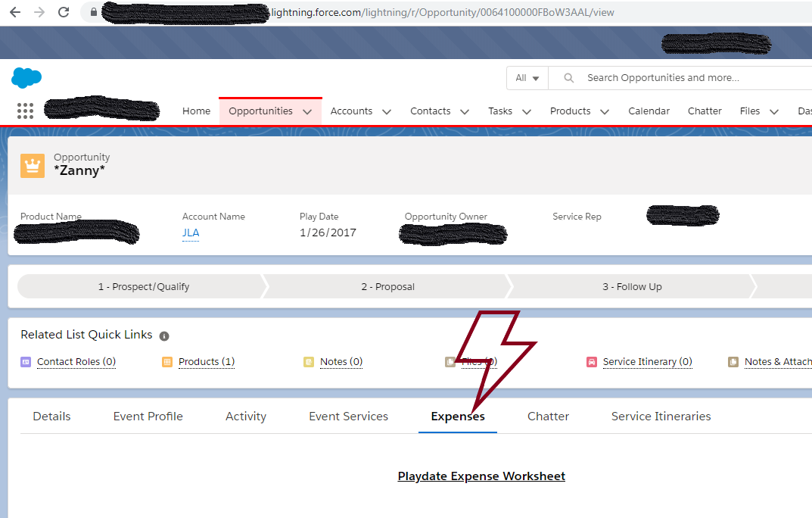
Task: Select the 3 - Follow Up stage
Action: (632, 286)
